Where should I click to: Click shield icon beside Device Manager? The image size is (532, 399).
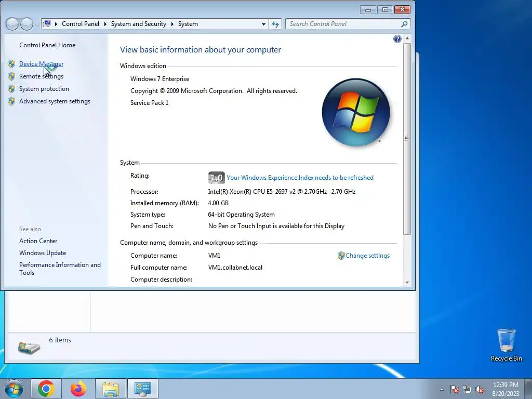click(11, 64)
